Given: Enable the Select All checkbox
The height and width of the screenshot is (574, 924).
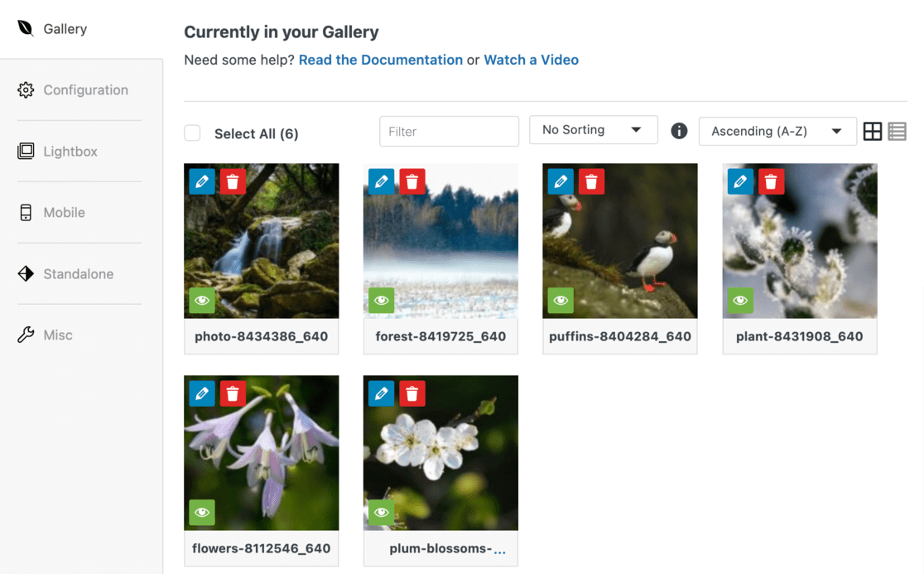Looking at the screenshot, I should tap(192, 133).
